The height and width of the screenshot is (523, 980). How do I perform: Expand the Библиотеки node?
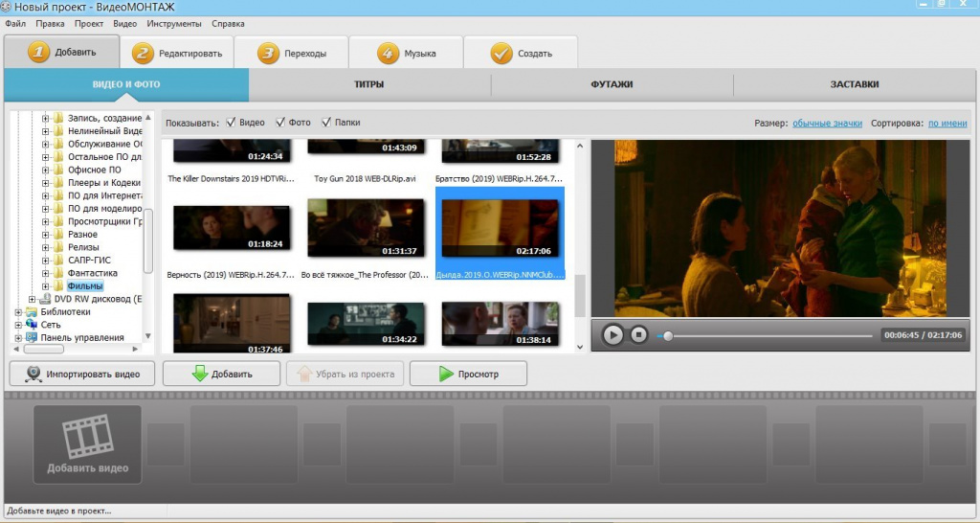pyautogui.click(x=18, y=312)
